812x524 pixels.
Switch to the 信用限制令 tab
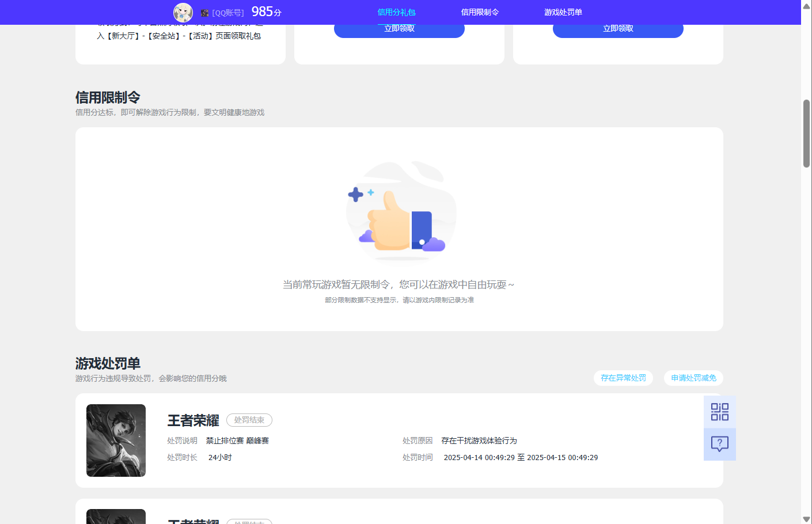coord(480,11)
